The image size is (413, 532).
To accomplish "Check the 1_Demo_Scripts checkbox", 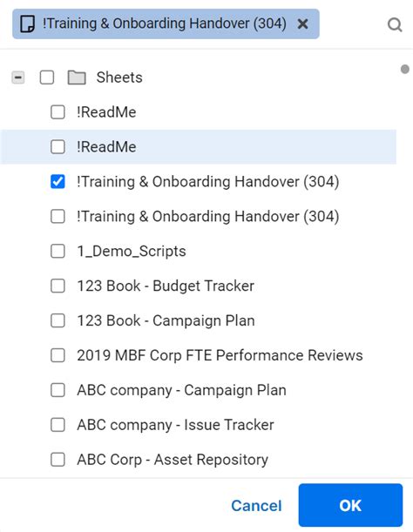I will (x=58, y=251).
